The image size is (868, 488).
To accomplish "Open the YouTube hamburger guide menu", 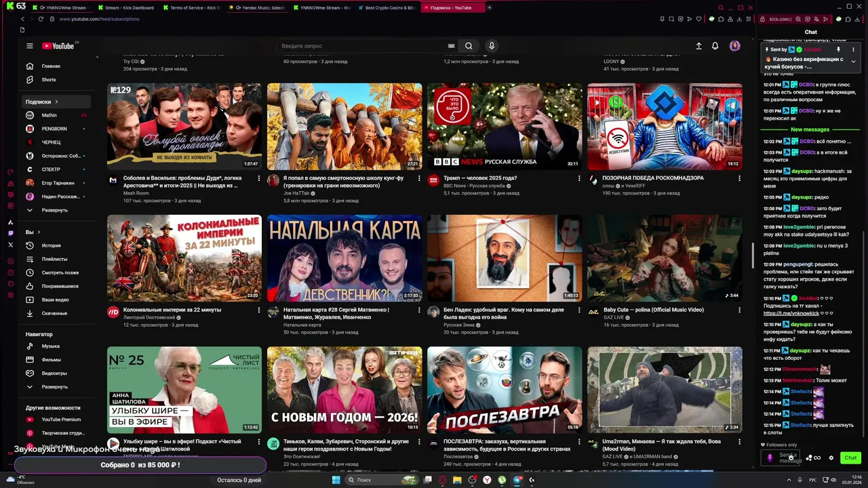I will [30, 46].
